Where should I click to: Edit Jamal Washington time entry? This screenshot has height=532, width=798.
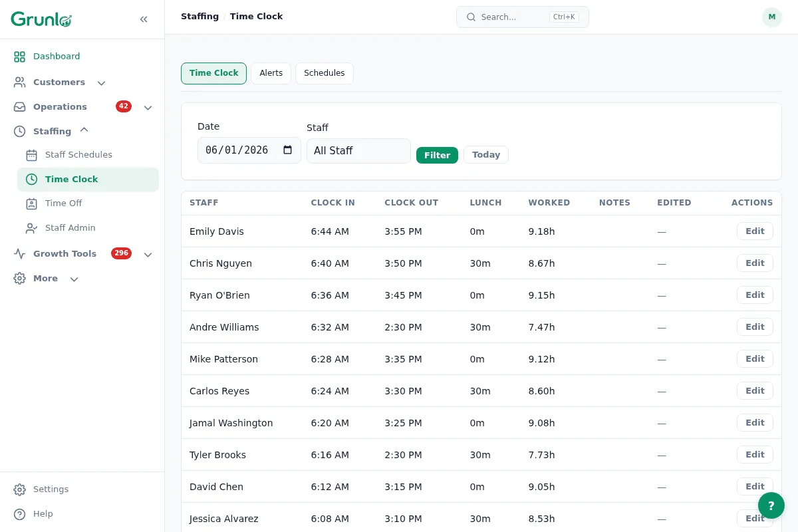click(x=755, y=423)
